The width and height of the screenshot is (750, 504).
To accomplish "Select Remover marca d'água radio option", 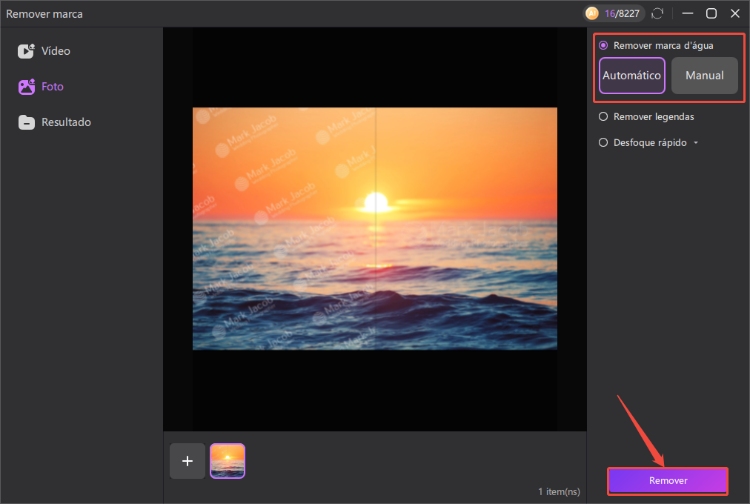I will click(603, 46).
